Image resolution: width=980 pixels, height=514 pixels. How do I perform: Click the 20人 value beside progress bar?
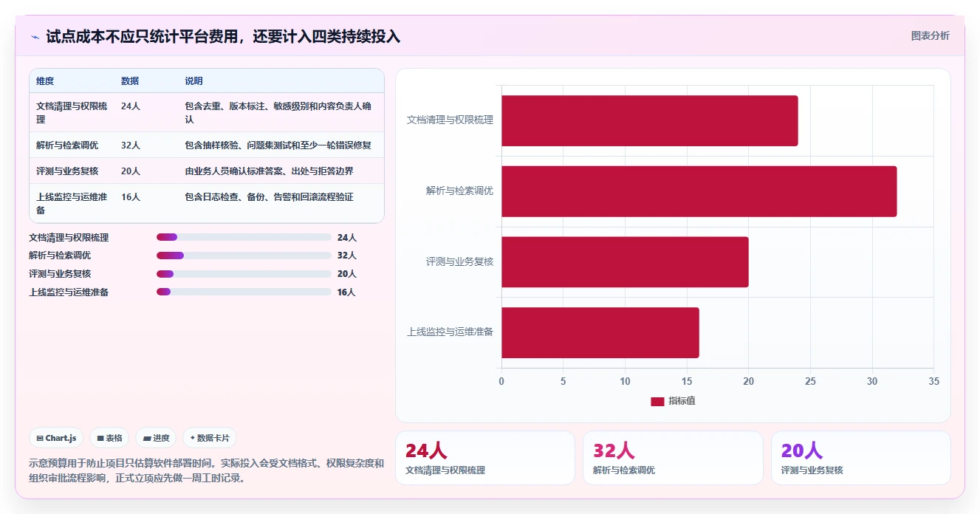coord(347,274)
